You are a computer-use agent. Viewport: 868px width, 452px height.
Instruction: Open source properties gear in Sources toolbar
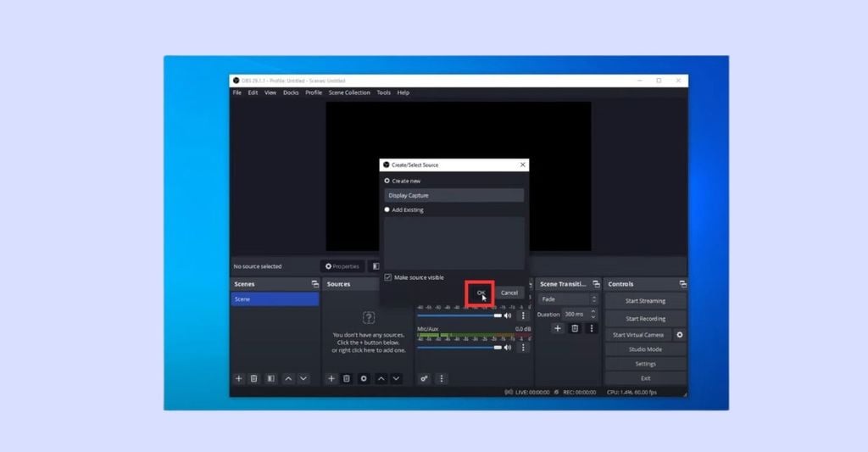coord(364,379)
